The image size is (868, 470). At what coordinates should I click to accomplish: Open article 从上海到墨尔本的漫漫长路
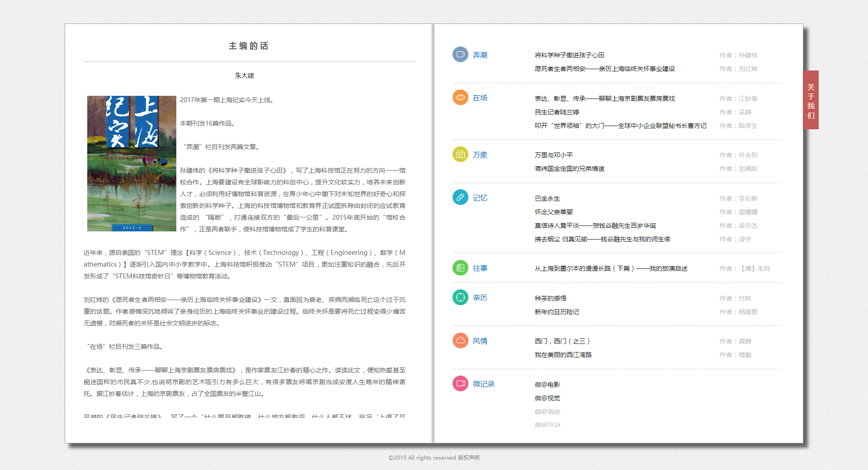(x=611, y=268)
